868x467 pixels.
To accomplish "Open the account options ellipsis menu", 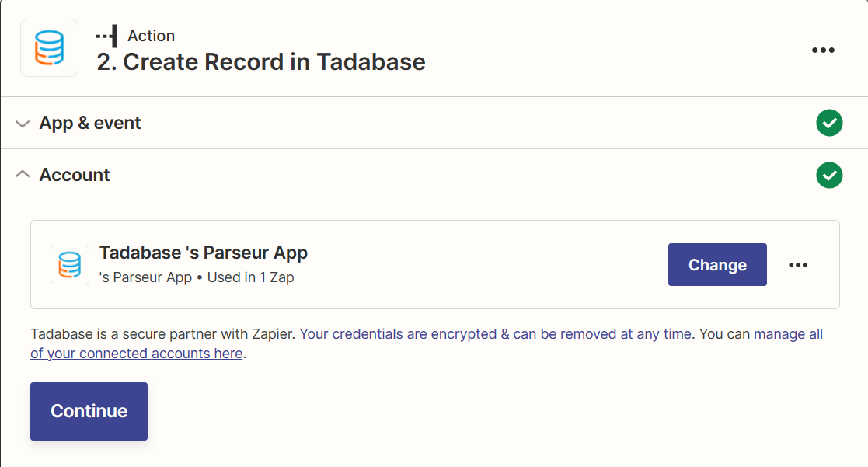I will coord(798,264).
